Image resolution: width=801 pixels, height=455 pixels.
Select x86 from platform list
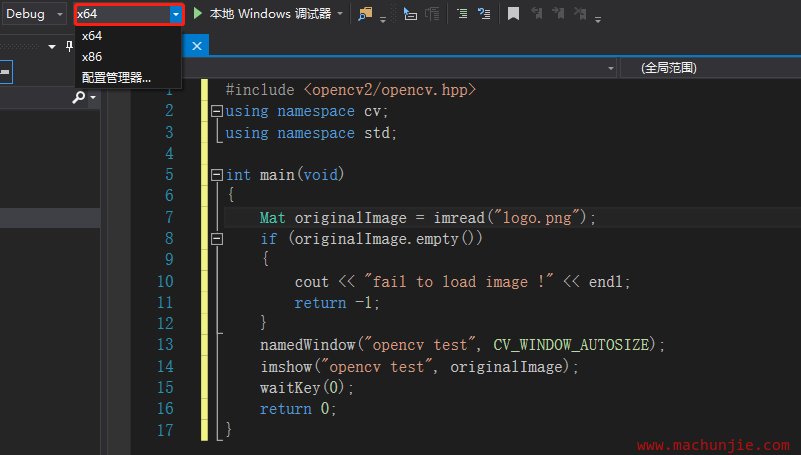pyautogui.click(x=92, y=57)
